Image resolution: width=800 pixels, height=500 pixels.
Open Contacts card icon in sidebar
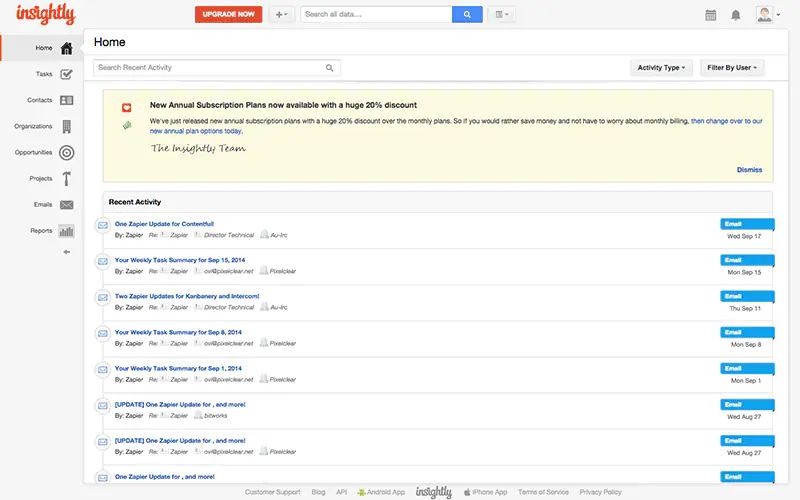pyautogui.click(x=66, y=101)
